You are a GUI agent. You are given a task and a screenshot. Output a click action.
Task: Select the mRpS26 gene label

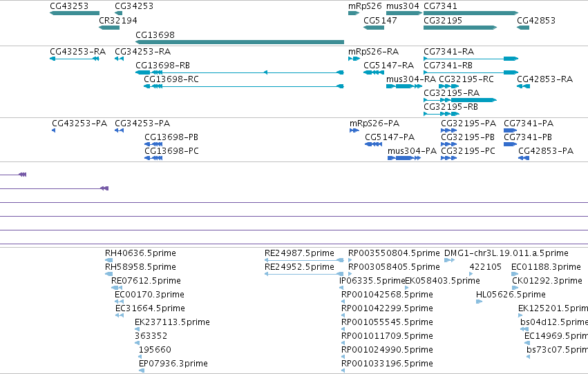pyautogui.click(x=365, y=6)
